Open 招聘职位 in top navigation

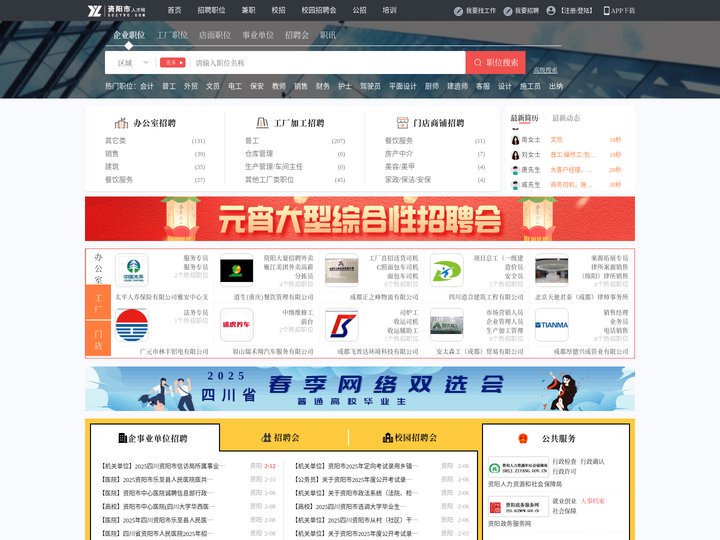211,10
